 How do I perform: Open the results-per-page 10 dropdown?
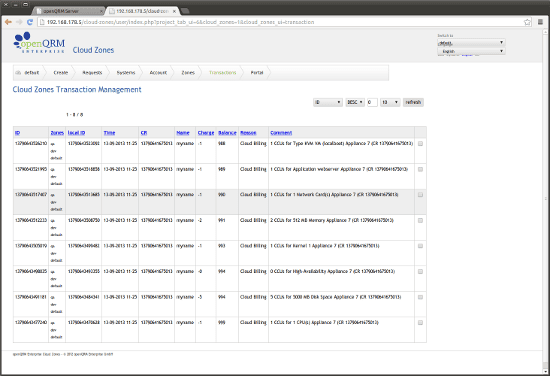(390, 102)
